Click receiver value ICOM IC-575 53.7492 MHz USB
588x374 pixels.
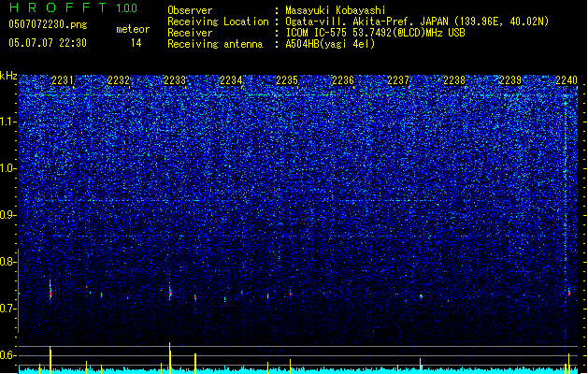(x=375, y=33)
